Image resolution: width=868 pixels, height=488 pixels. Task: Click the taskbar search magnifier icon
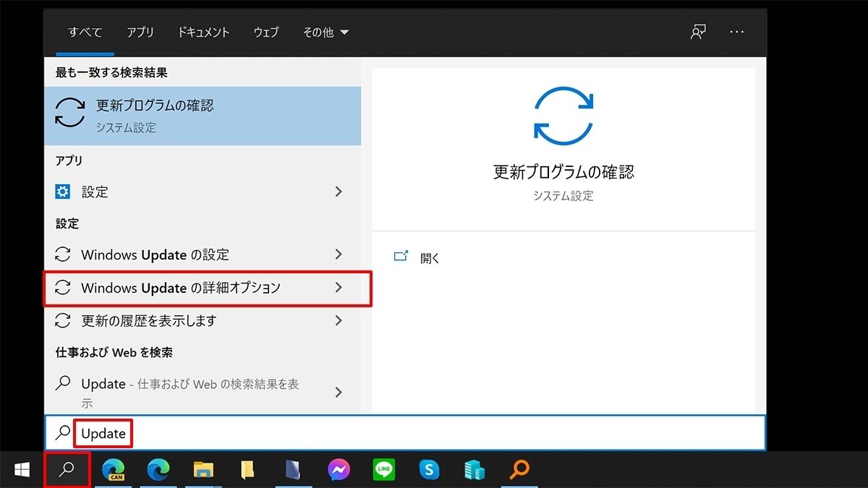(67, 470)
